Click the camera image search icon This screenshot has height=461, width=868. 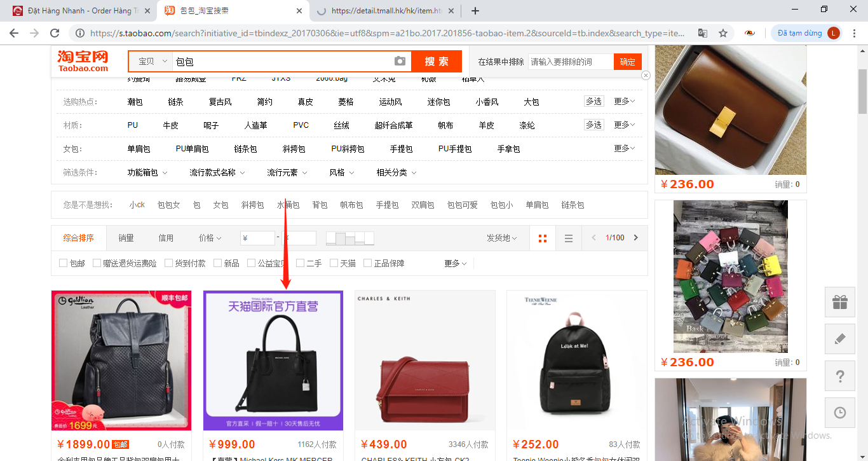click(x=400, y=61)
